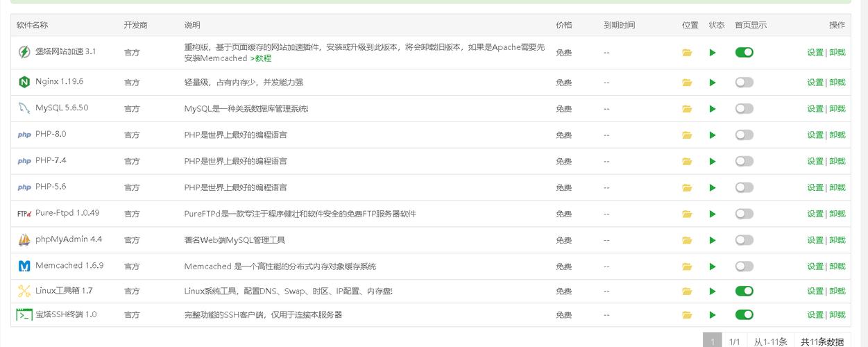This screenshot has height=347, width=868.
Task: Enable homepage display for Nginx 1.19.6
Action: tap(744, 83)
